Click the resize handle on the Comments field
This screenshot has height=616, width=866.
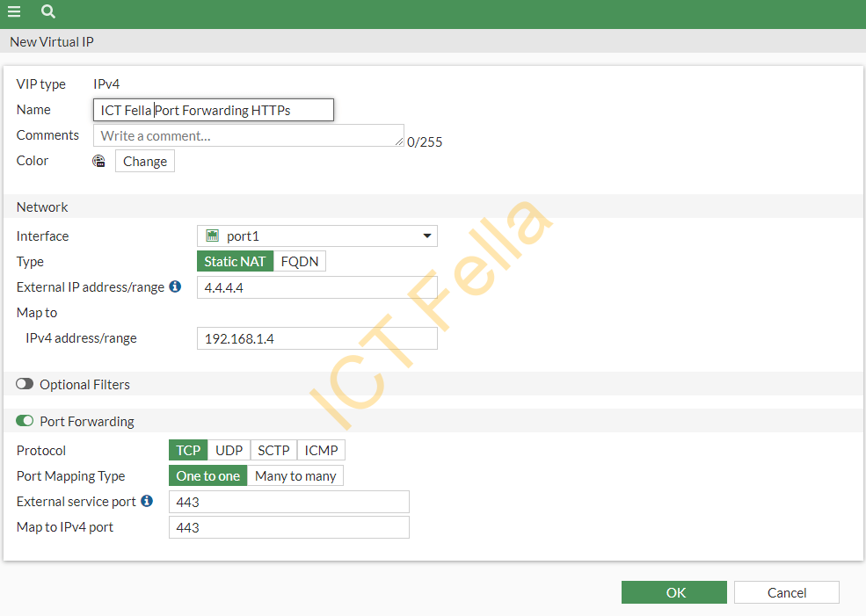pos(400,143)
